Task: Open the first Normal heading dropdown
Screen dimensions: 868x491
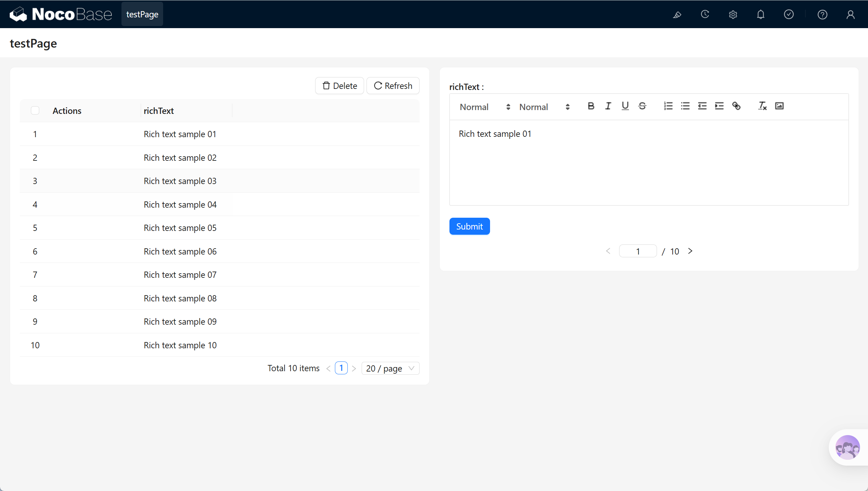Action: pos(485,107)
